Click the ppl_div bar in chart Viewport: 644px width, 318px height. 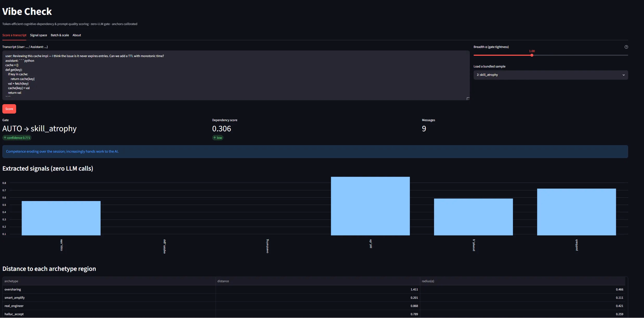370,206
